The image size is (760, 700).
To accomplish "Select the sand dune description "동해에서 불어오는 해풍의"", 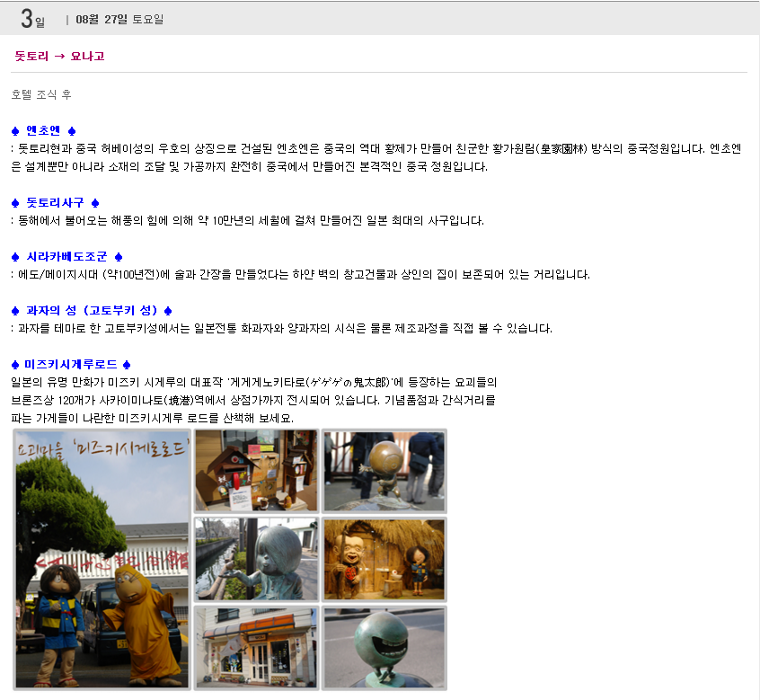I will pyautogui.click(x=248, y=220).
